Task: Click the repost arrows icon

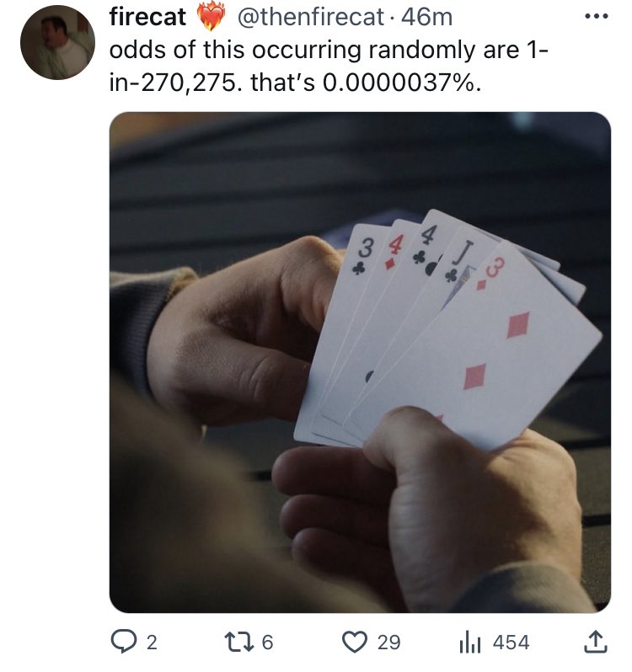Action: (239, 642)
